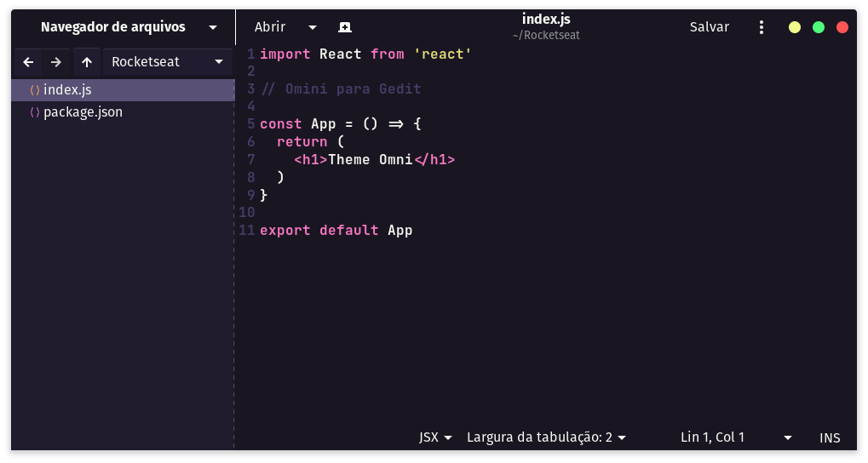Click the package.json file icon
Viewport: 868px width, 463px height.
tap(34, 112)
